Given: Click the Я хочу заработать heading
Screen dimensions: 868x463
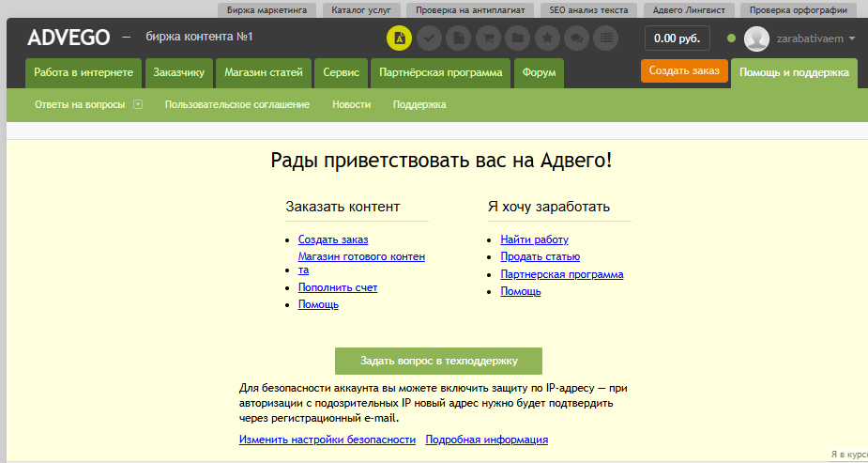Looking at the screenshot, I should pyautogui.click(x=549, y=207).
